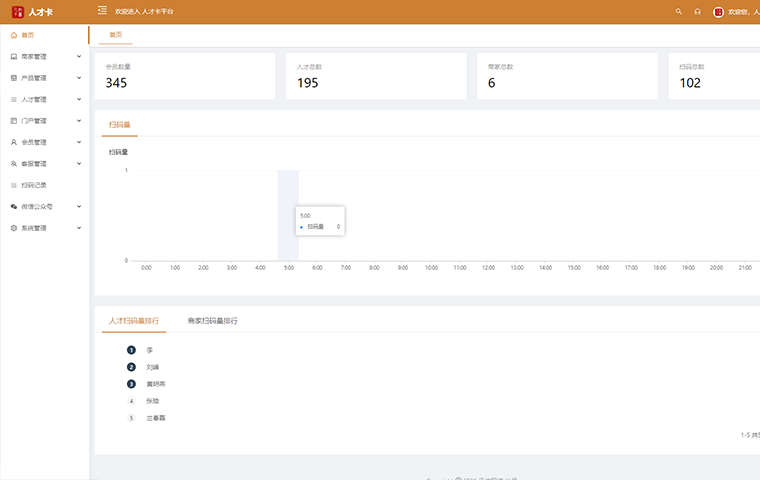Click the 系统管理 gear icon
Viewport: 760px width, 480px height.
pyautogui.click(x=13, y=228)
